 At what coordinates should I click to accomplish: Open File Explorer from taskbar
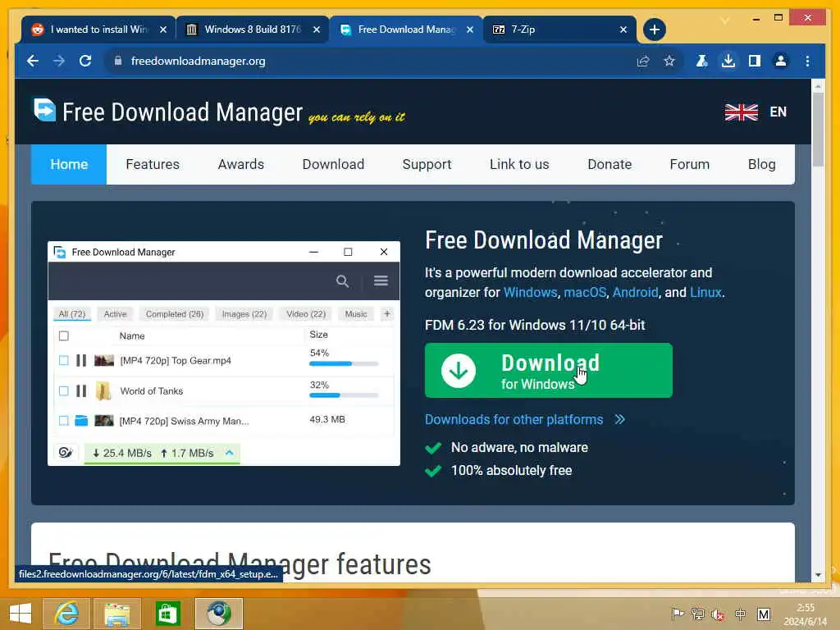pyautogui.click(x=116, y=614)
